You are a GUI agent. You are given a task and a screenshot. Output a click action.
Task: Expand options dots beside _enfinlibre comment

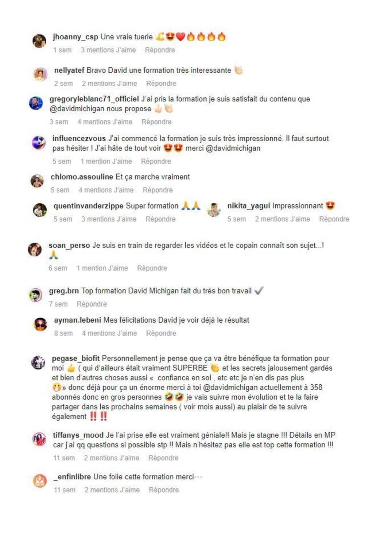coord(198,477)
